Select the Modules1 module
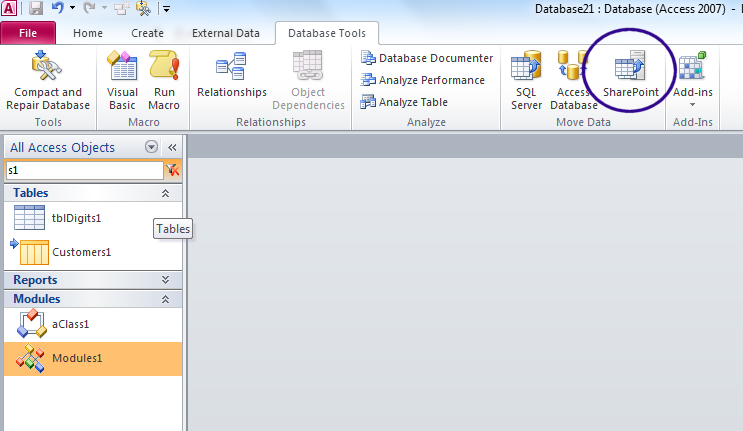This screenshot has height=431, width=743. (x=93, y=359)
